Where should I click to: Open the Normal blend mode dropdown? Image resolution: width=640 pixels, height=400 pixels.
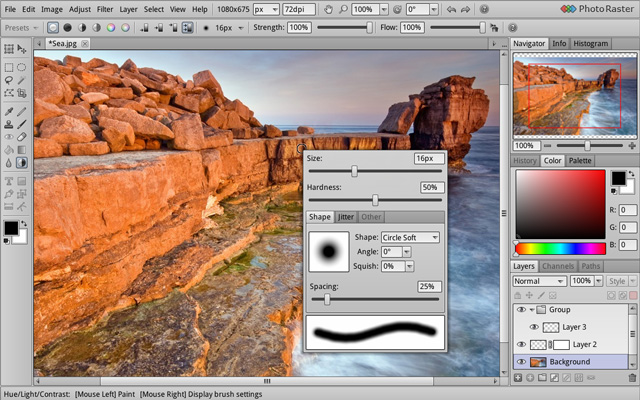click(539, 281)
